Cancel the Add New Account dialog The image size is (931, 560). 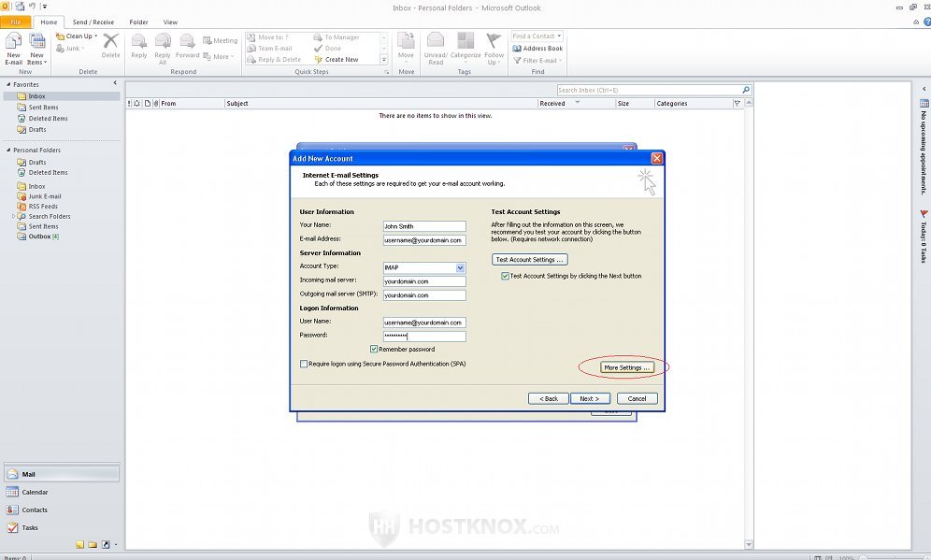[637, 398]
